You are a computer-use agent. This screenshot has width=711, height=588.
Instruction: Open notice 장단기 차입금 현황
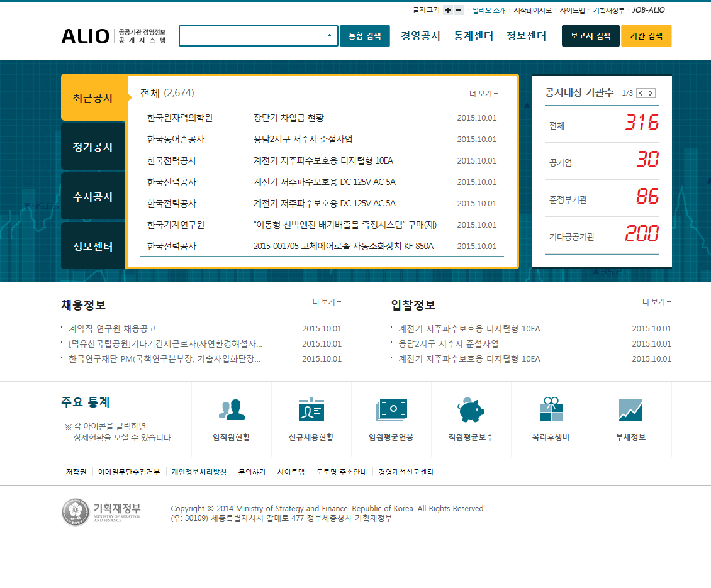click(x=288, y=118)
